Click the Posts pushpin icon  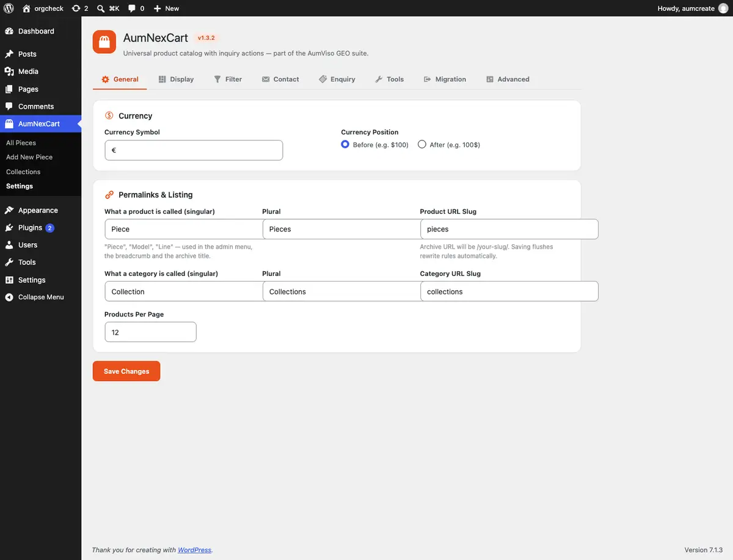9,54
